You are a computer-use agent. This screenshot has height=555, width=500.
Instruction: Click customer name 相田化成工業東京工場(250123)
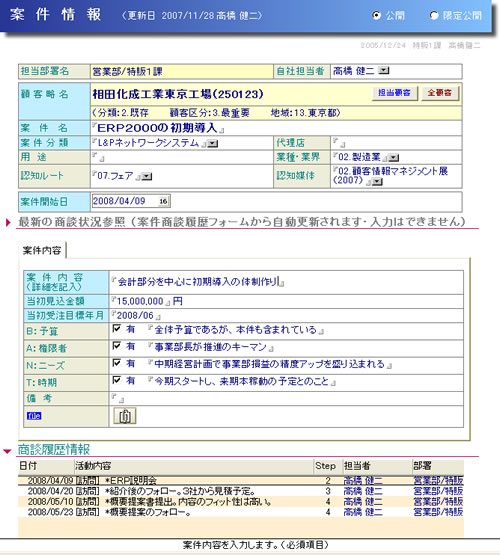pyautogui.click(x=178, y=94)
